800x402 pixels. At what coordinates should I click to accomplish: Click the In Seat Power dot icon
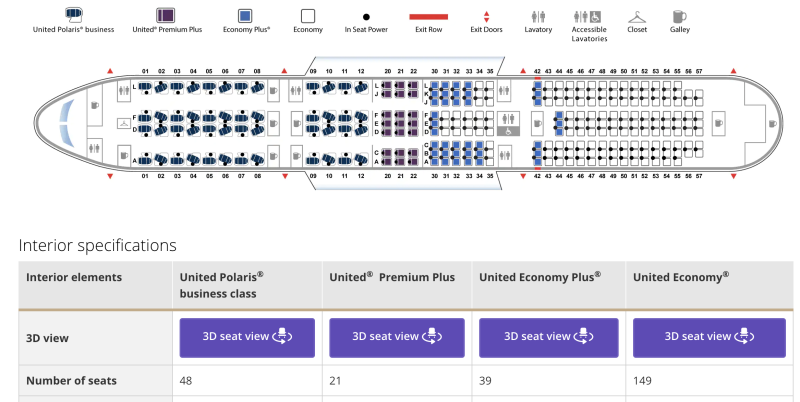[x=366, y=17]
